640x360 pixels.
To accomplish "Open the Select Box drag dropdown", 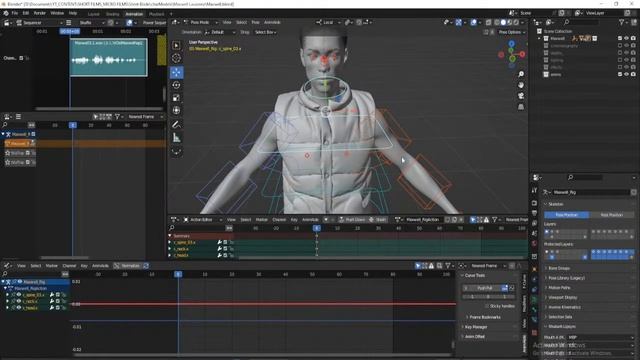I will 265,32.
